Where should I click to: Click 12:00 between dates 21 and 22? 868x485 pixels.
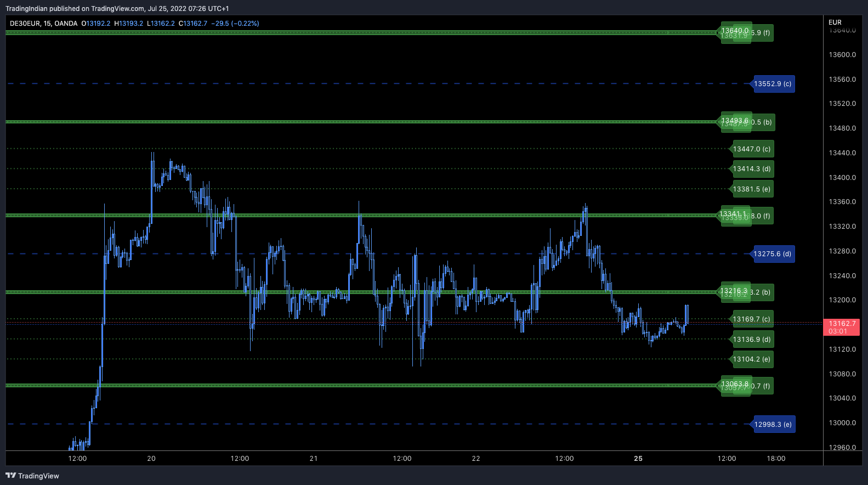click(402, 459)
